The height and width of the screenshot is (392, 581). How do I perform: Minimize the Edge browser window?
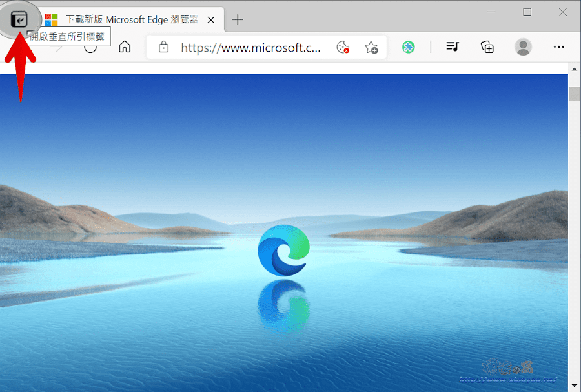point(491,12)
